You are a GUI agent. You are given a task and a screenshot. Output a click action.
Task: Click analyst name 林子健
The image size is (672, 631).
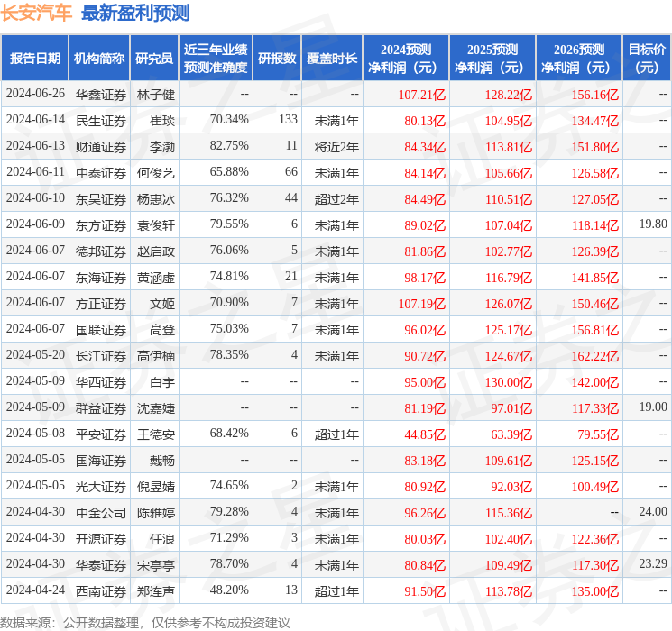tap(155, 95)
